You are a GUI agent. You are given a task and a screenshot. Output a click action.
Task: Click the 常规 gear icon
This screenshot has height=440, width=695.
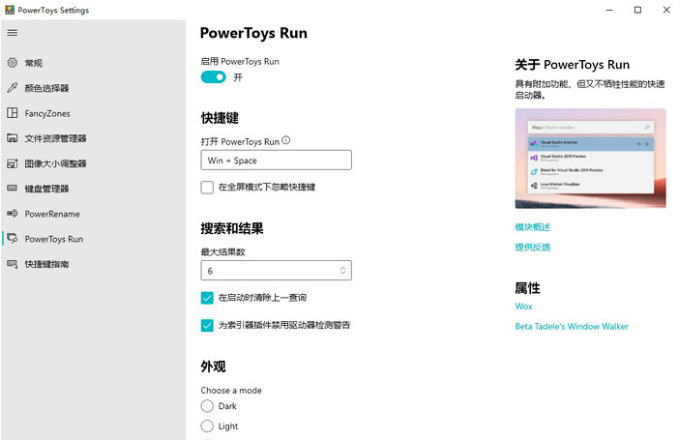(x=12, y=62)
